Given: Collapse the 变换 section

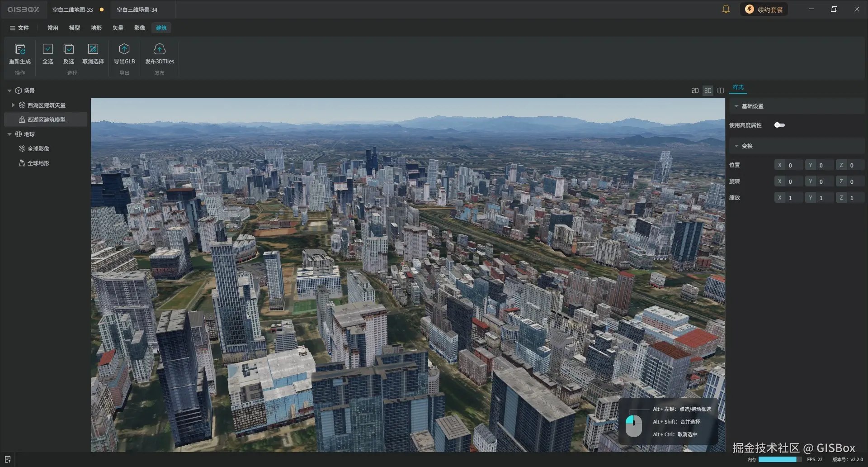Looking at the screenshot, I should (736, 146).
